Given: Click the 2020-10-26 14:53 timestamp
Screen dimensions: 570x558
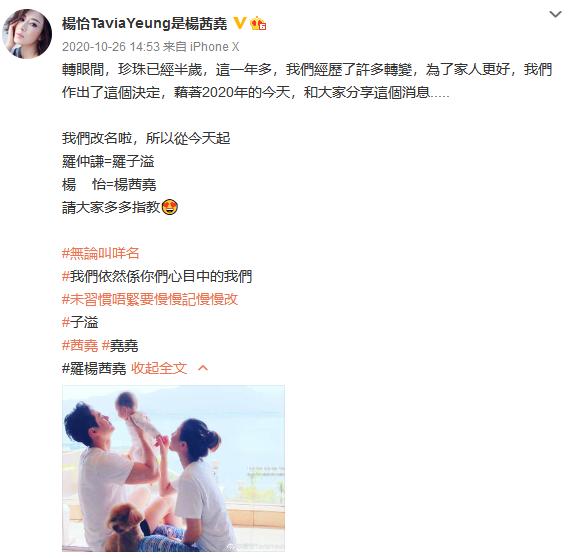Looking at the screenshot, I should 111,47.
